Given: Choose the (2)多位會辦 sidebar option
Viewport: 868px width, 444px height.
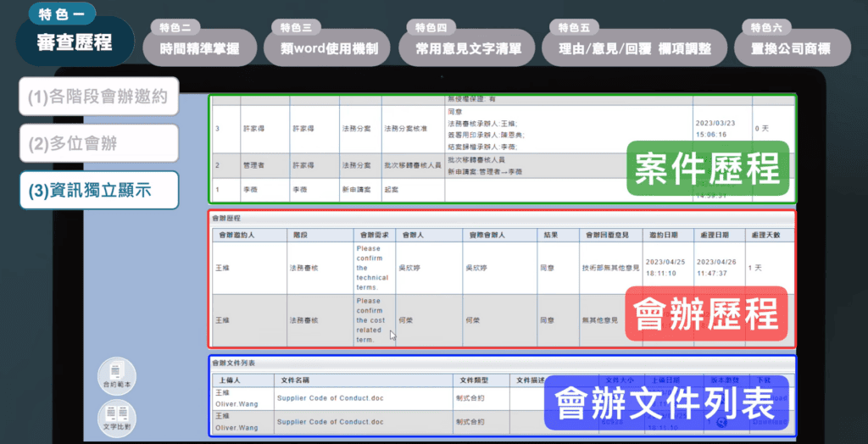Looking at the screenshot, I should click(98, 143).
